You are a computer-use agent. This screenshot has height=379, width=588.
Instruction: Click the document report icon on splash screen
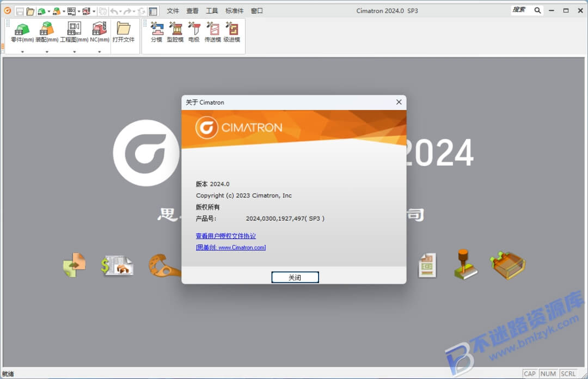pyautogui.click(x=427, y=265)
